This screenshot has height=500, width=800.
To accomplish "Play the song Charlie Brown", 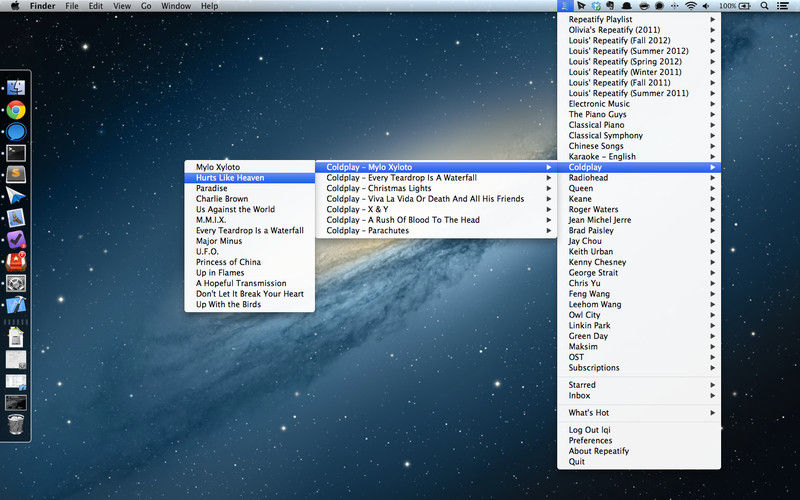I will click(x=249, y=199).
